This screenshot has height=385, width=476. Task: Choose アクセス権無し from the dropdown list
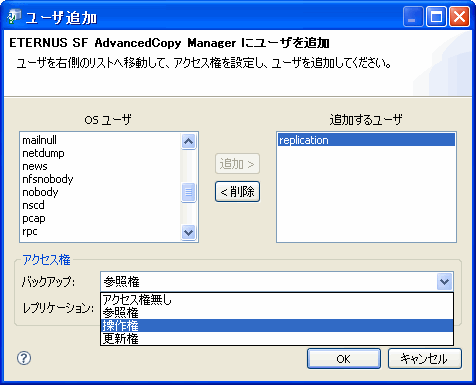(x=277, y=300)
